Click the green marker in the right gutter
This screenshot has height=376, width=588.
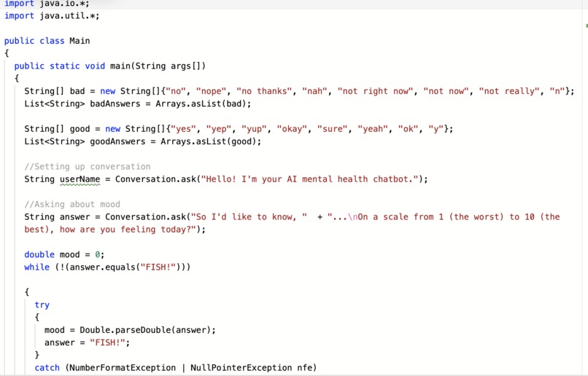(587, 26)
